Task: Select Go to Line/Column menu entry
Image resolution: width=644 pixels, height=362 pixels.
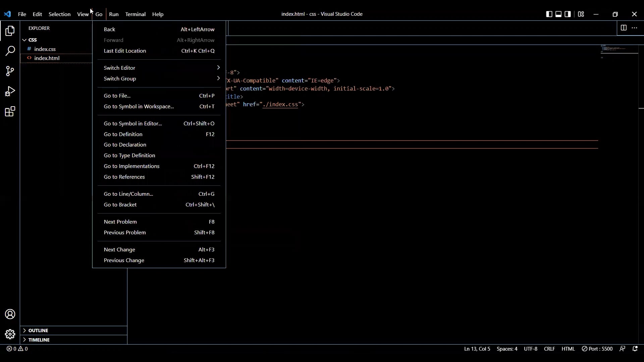Action: [159, 194]
